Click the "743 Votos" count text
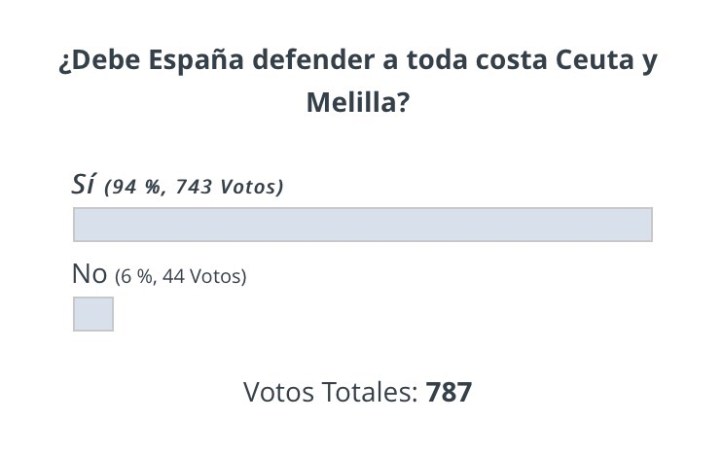 (x=228, y=187)
